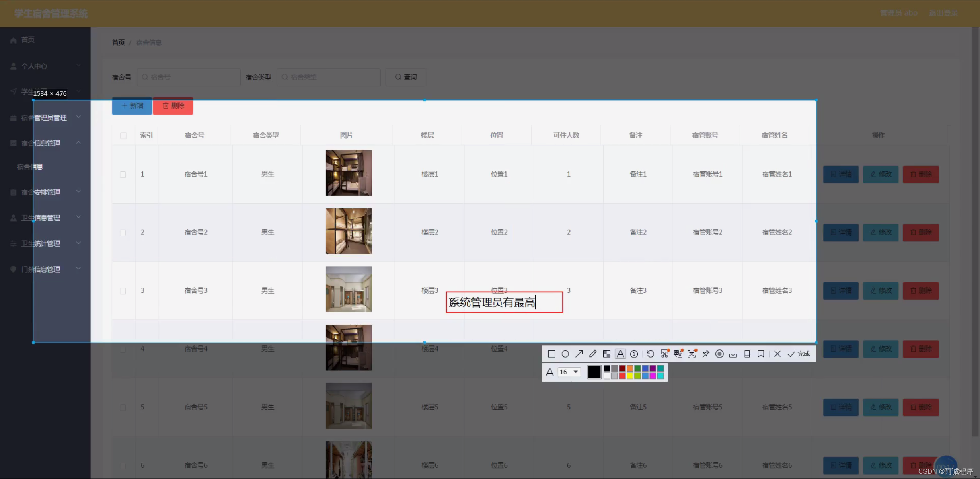
Task: Pin the screenshot to screen
Action: click(x=706, y=354)
